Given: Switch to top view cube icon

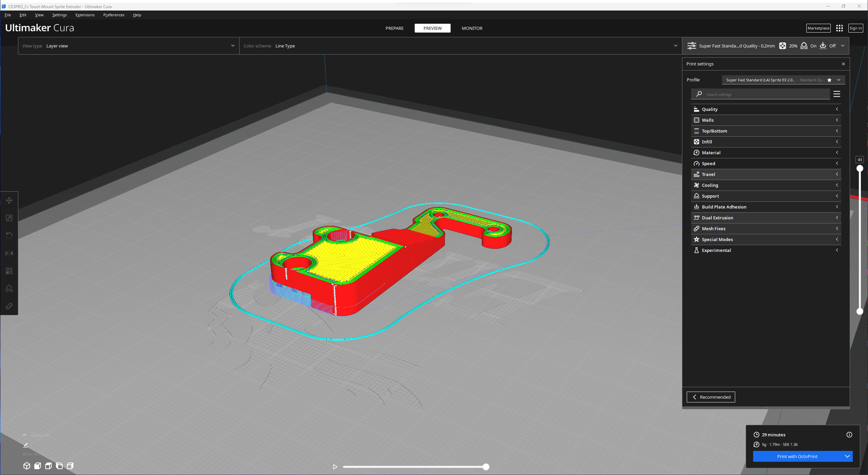Looking at the screenshot, I should click(x=48, y=466).
